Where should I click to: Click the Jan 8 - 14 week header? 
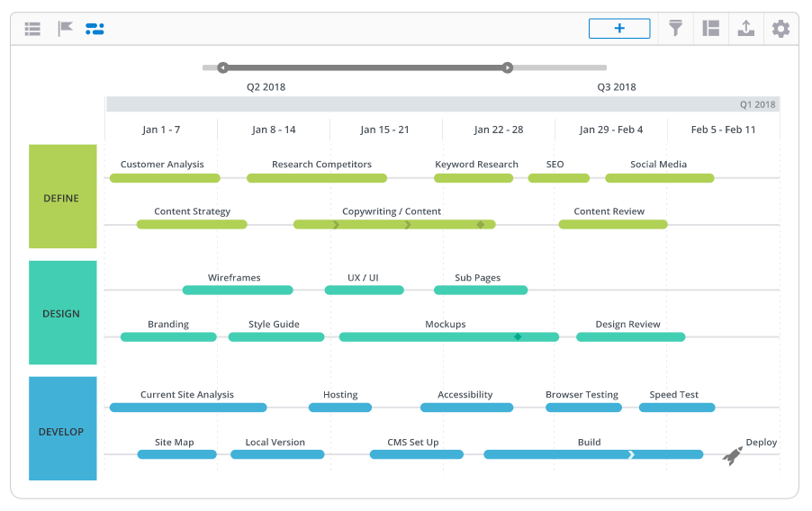pyautogui.click(x=274, y=130)
